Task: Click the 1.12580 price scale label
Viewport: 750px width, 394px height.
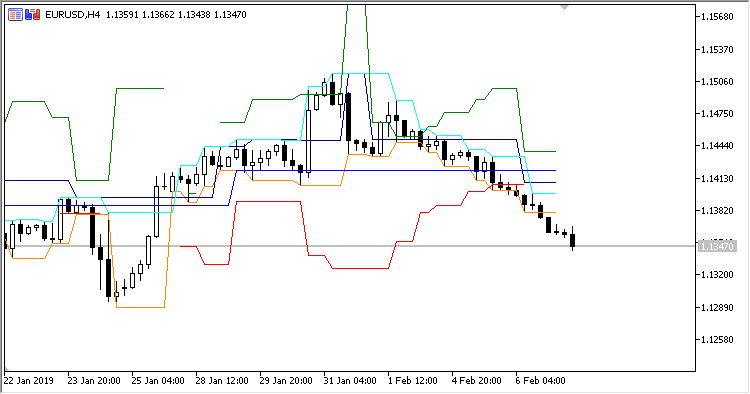Action: [717, 339]
